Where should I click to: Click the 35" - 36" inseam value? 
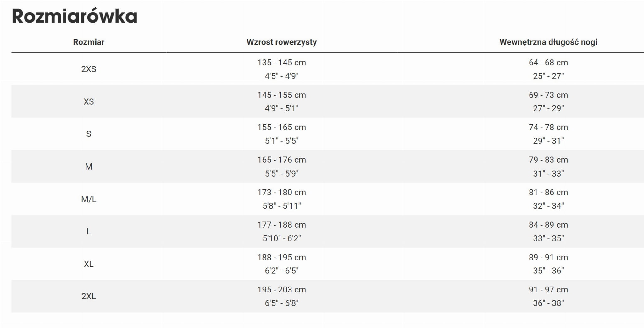click(x=548, y=271)
